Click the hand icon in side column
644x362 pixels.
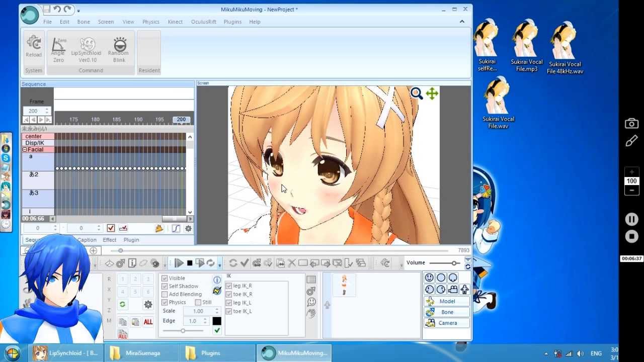click(x=311, y=313)
